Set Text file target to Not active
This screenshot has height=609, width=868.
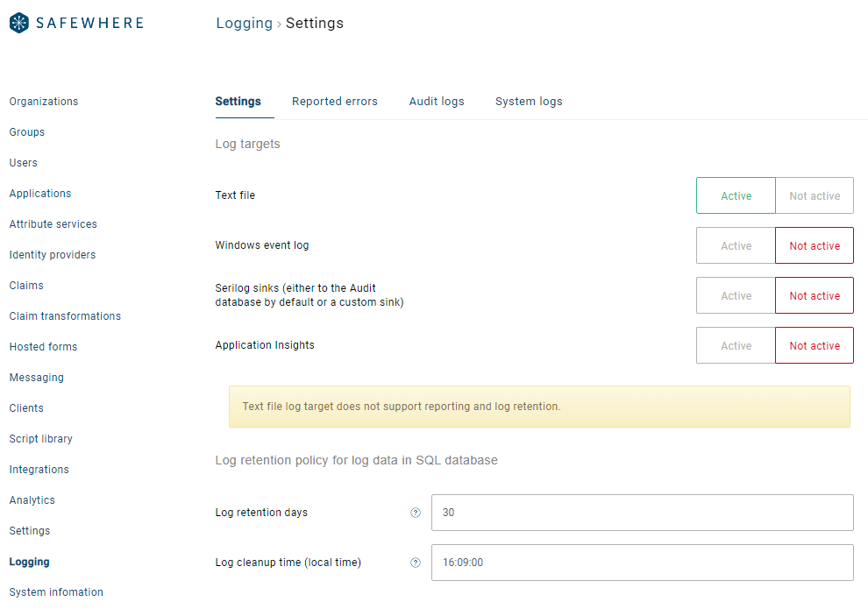(814, 196)
